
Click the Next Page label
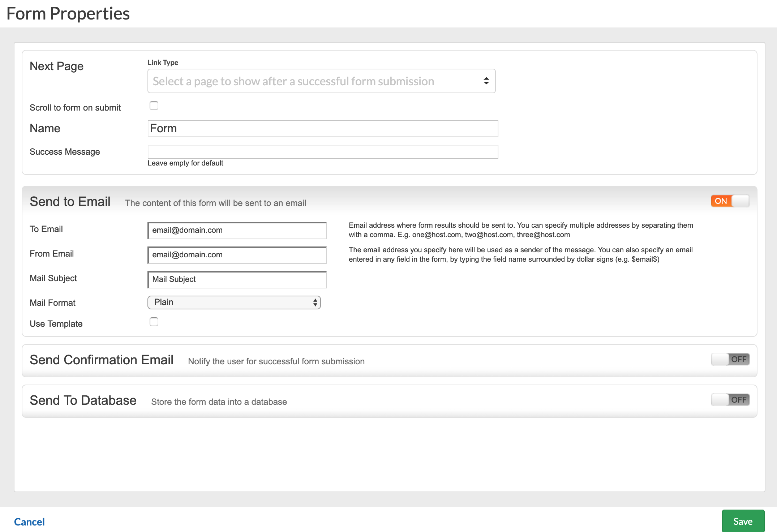[x=56, y=66]
